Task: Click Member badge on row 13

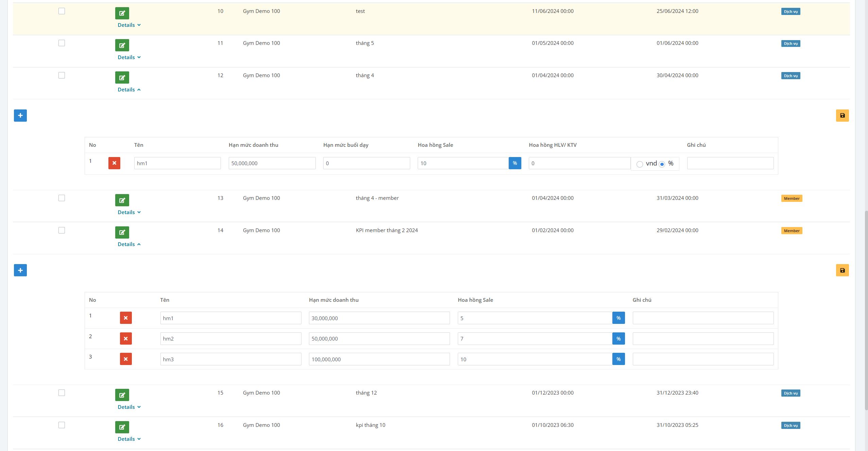Action: (792, 198)
